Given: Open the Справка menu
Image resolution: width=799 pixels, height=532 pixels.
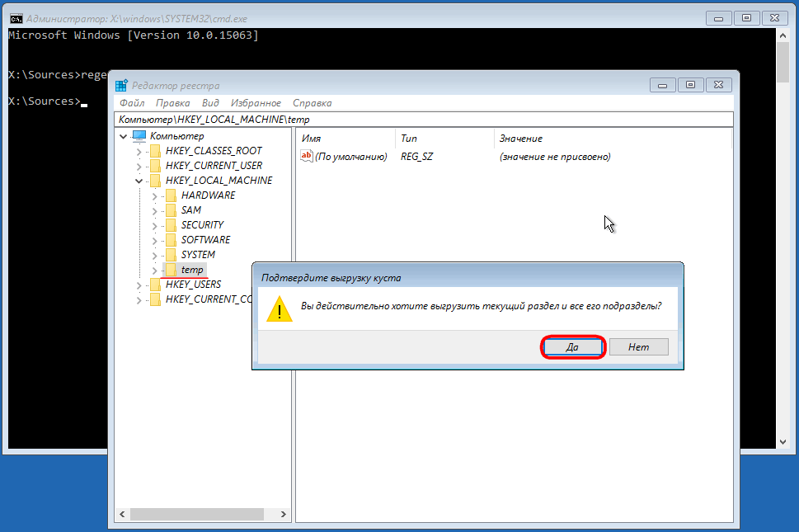Looking at the screenshot, I should 312,103.
